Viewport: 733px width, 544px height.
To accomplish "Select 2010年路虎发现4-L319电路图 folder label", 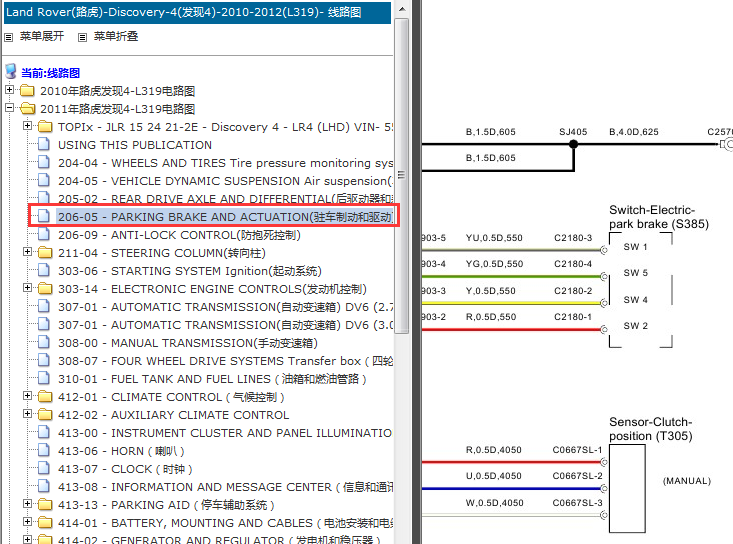I will (117, 91).
